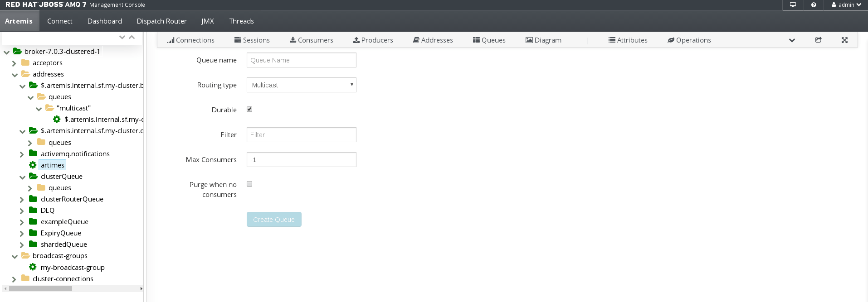Select the artimes address in tree
The height and width of the screenshot is (302, 868).
coord(53,165)
